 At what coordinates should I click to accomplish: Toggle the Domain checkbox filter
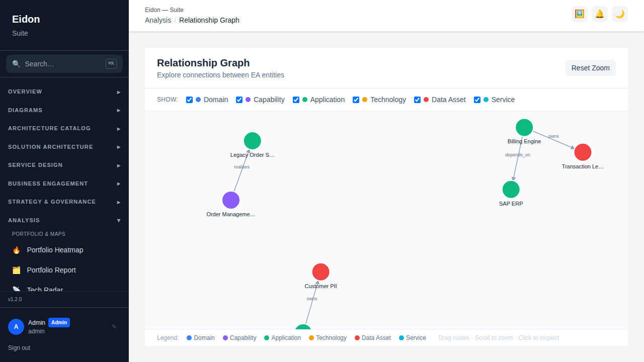pos(189,100)
